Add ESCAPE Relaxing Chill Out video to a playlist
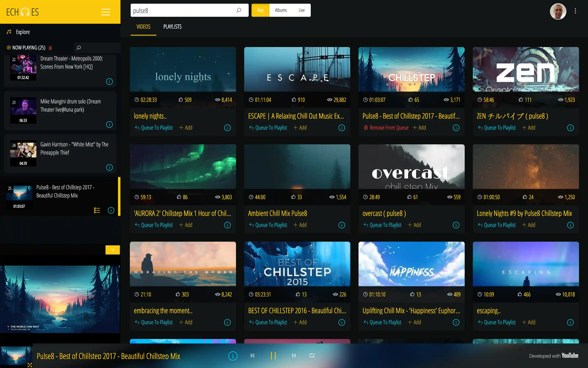This screenshot has height=368, width=588. [x=300, y=128]
